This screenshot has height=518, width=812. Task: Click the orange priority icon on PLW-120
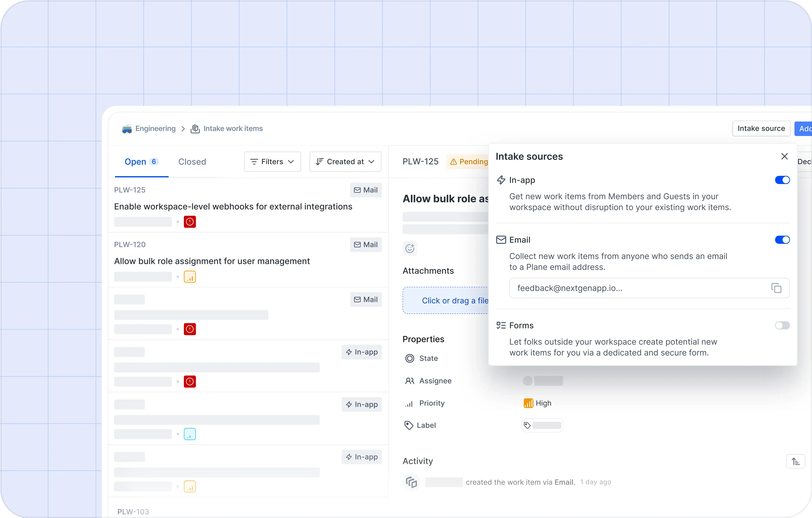tap(190, 277)
